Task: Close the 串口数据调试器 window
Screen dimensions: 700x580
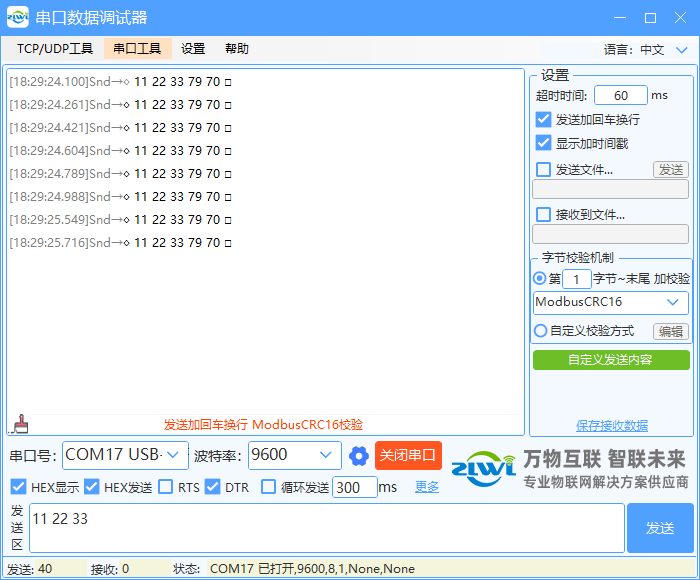Action: pos(680,18)
